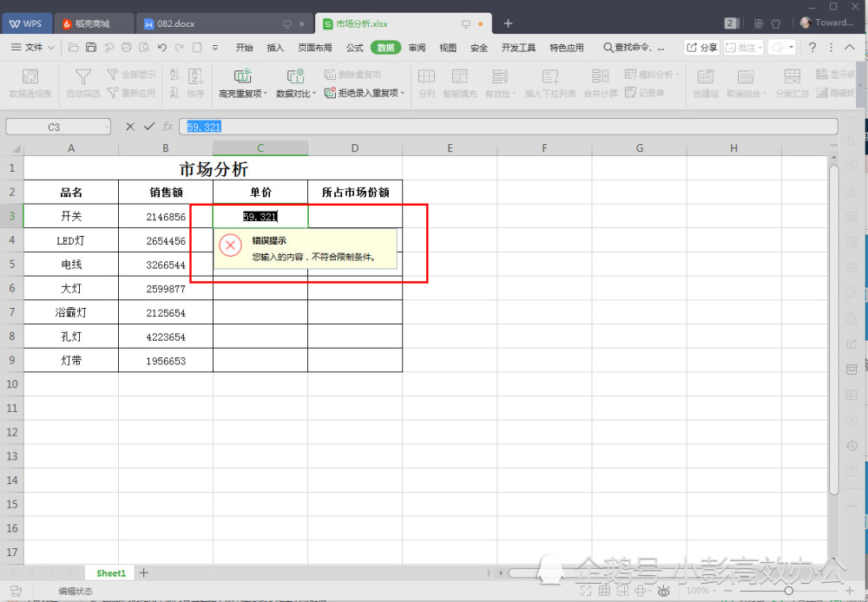The image size is (868, 602).
Task: Click the 删除重复项 icon
Action: (x=330, y=74)
